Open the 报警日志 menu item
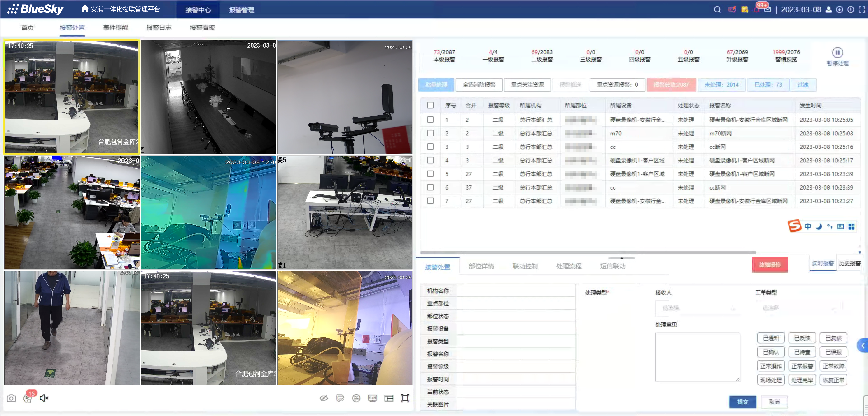The image size is (868, 416). point(159,28)
